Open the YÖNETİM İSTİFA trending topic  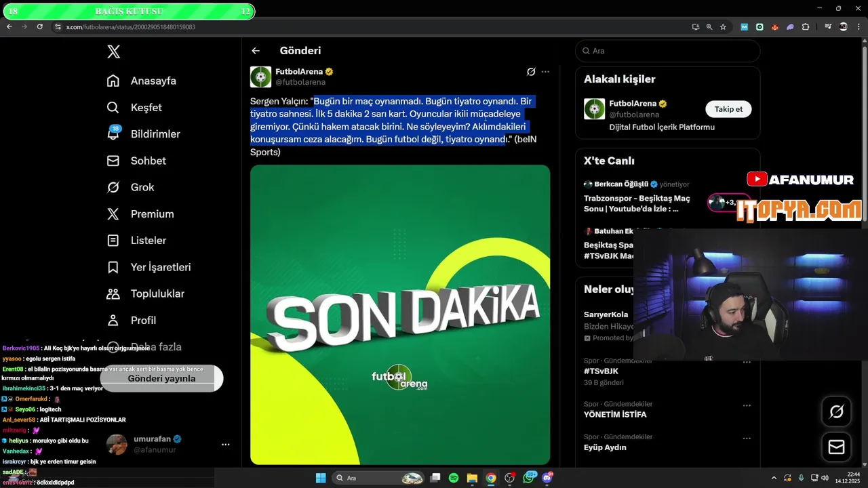coord(615,414)
